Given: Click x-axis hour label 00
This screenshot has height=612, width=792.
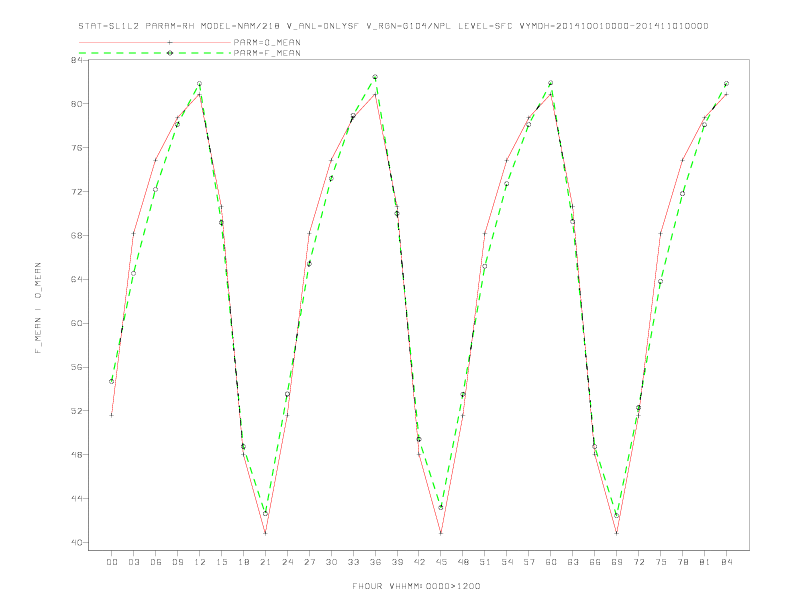Looking at the screenshot, I should pos(112,562).
